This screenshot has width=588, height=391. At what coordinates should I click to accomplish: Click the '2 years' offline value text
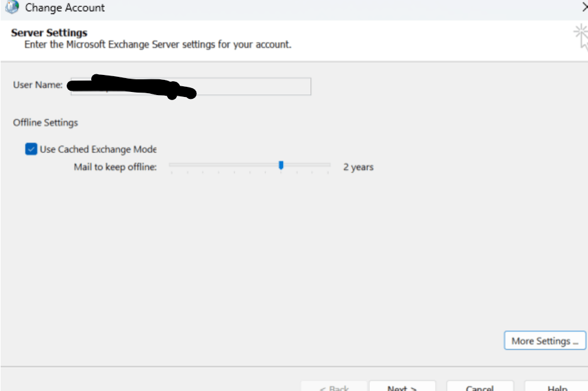[358, 167]
